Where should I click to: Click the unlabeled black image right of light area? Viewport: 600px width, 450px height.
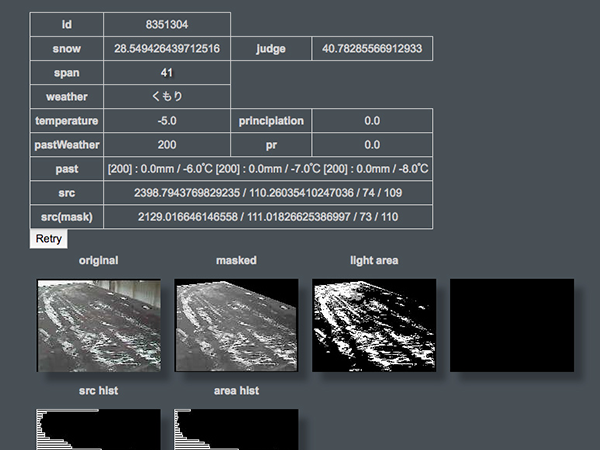[512, 326]
